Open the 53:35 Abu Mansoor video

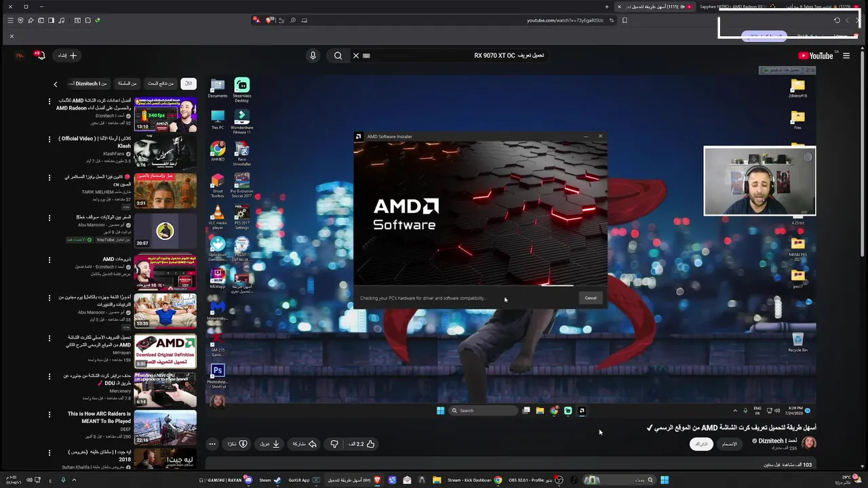click(165, 311)
